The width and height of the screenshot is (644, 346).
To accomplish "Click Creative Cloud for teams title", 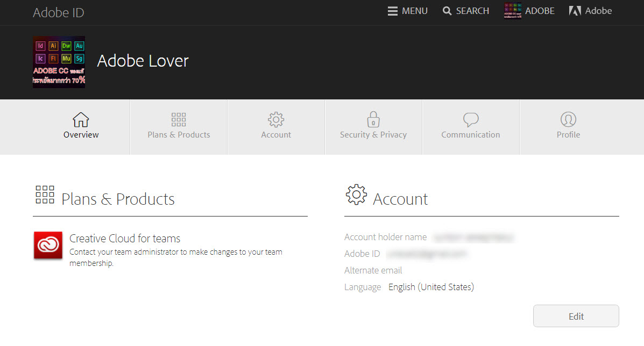I will coord(125,238).
